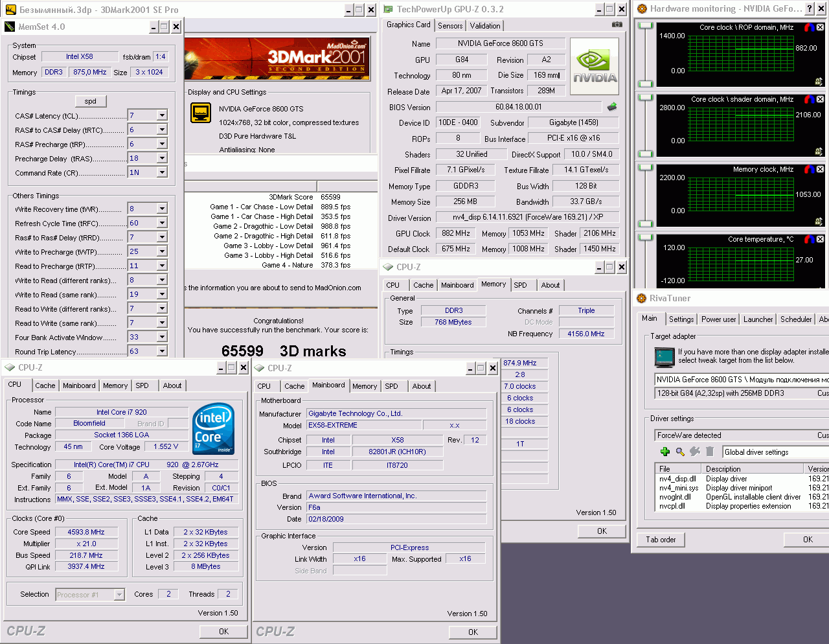Click OK in CPU-Z Memory window
This screenshot has width=829, height=644.
coord(602,531)
